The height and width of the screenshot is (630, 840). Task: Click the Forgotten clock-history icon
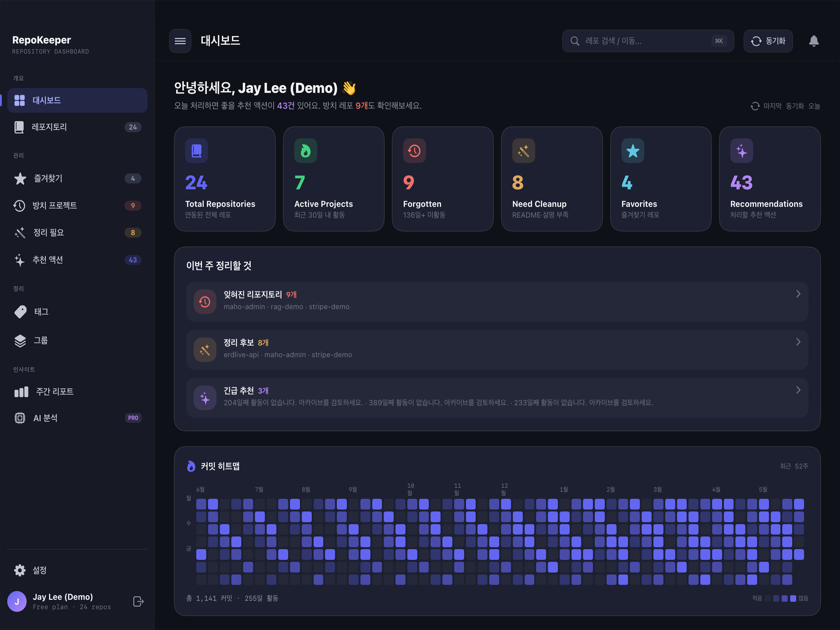(414, 151)
